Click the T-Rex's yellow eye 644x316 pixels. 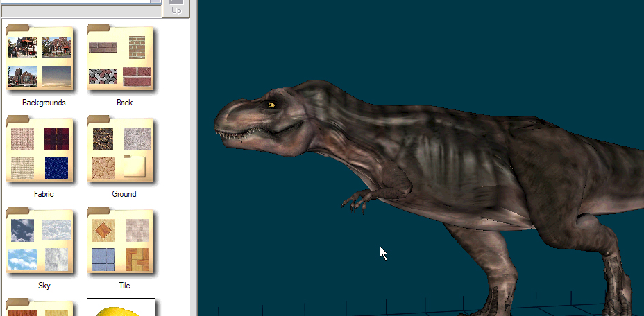[x=271, y=105]
